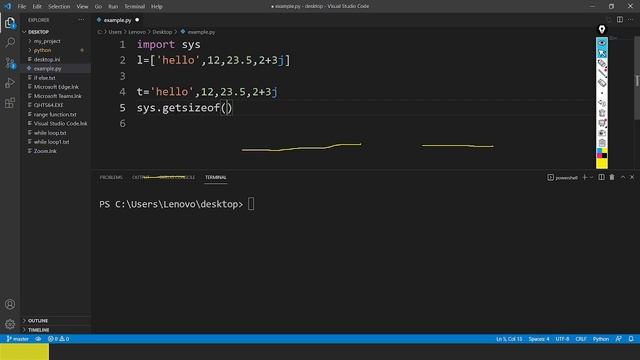Viewport: 640px width, 360px height.
Task: Click inside the terminal prompt
Action: [x=251, y=204]
